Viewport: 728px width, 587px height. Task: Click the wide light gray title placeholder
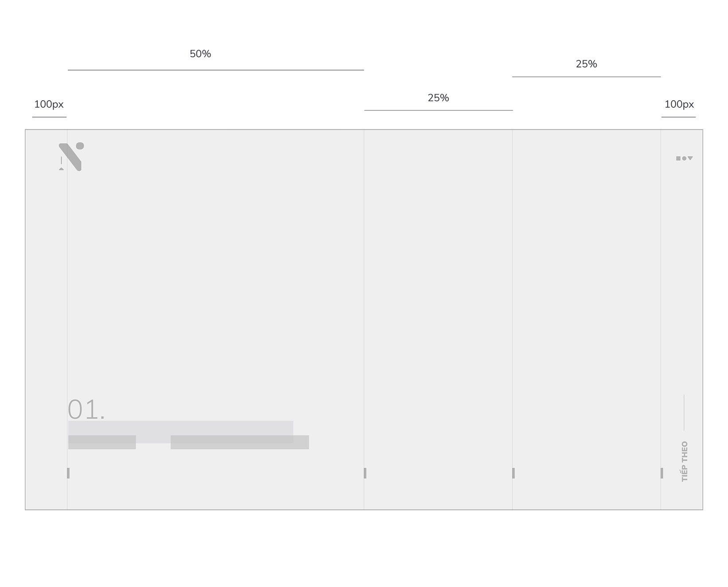(x=180, y=432)
